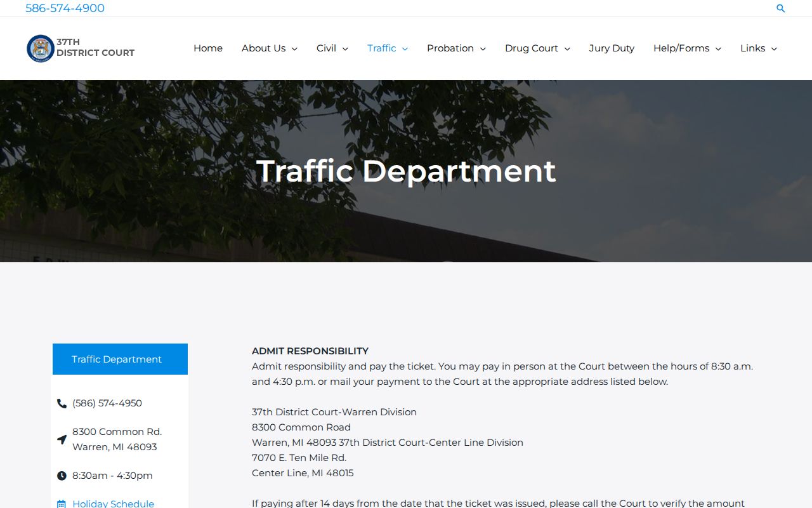Click the Traffic Department banner title
The width and height of the screenshot is (812, 508).
406,171
